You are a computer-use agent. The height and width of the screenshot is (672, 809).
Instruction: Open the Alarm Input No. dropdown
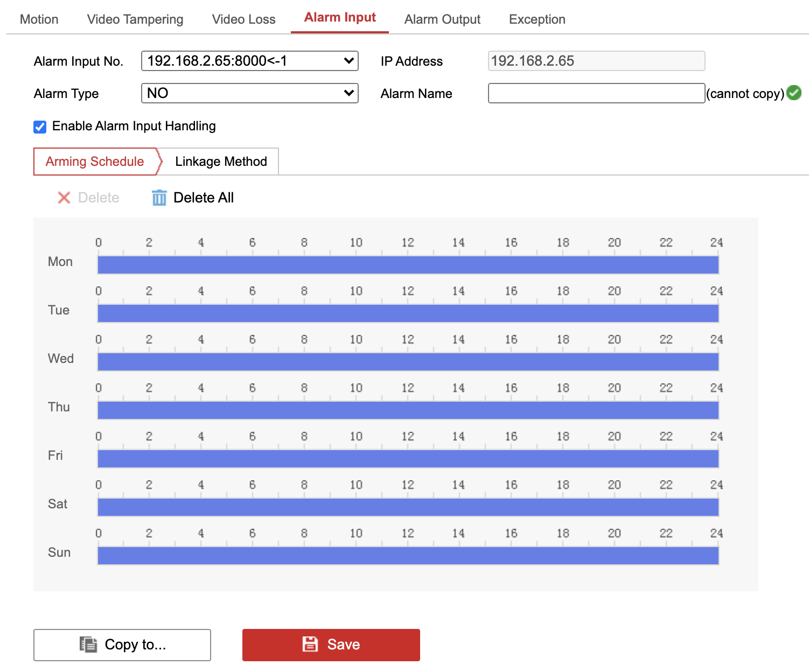[x=249, y=61]
